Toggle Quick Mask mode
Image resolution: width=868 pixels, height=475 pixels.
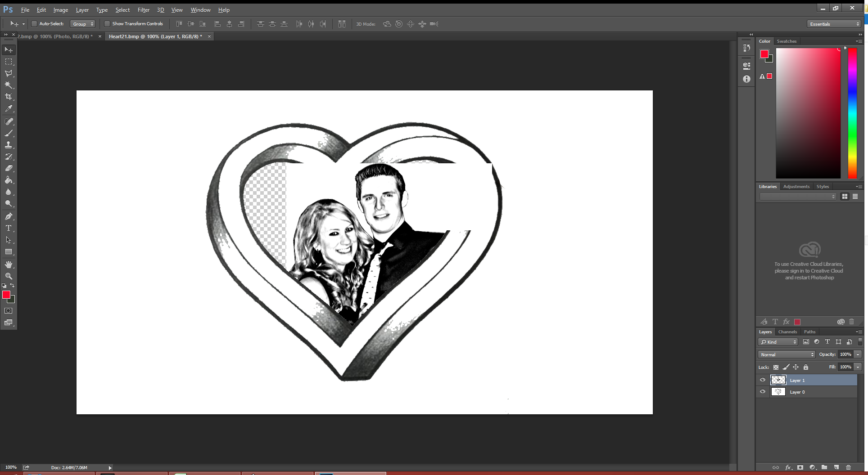pos(9,311)
